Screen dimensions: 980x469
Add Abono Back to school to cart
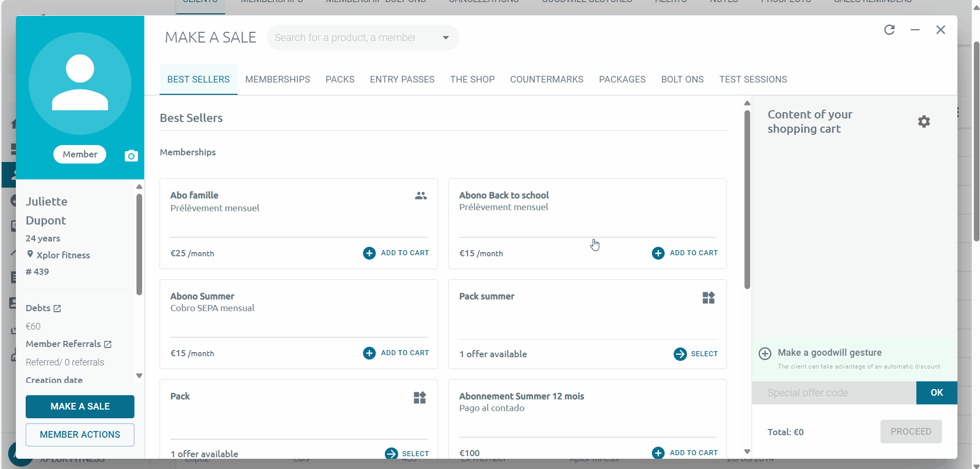coord(684,253)
